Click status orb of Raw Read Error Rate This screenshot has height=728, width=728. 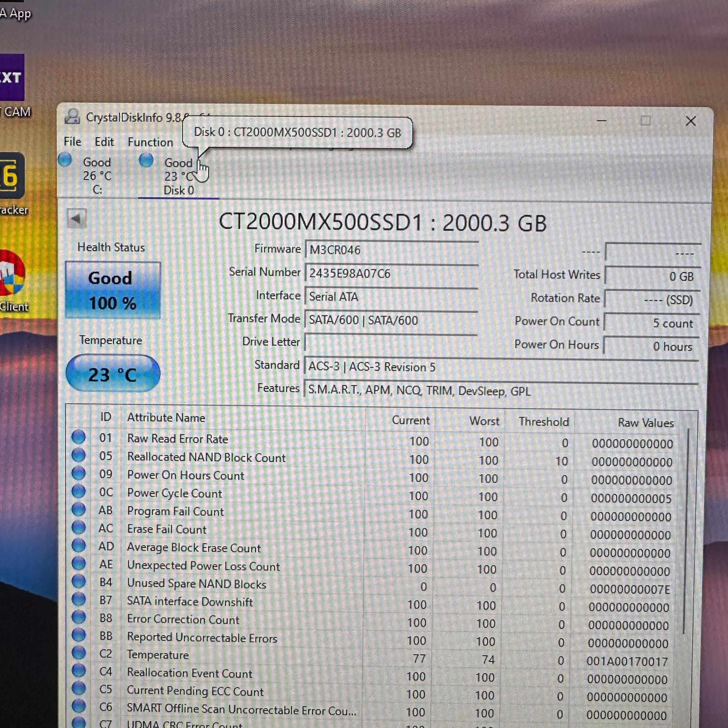(78, 437)
